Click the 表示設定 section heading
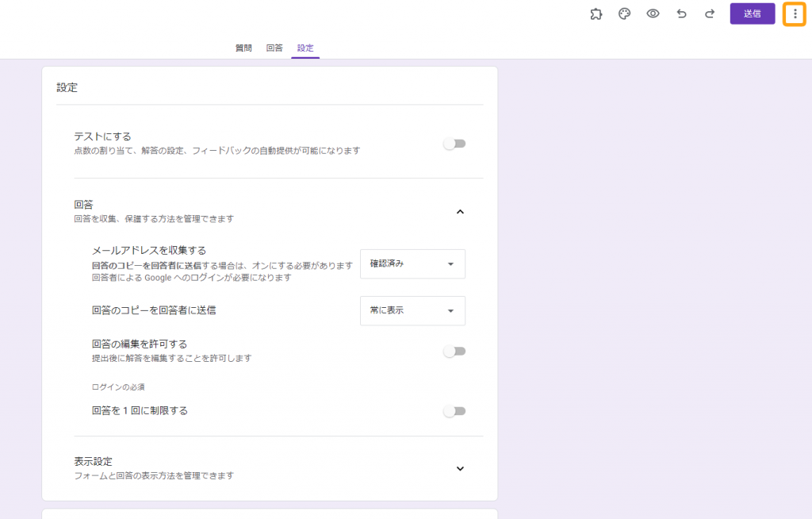This screenshot has height=519, width=812. coord(93,461)
